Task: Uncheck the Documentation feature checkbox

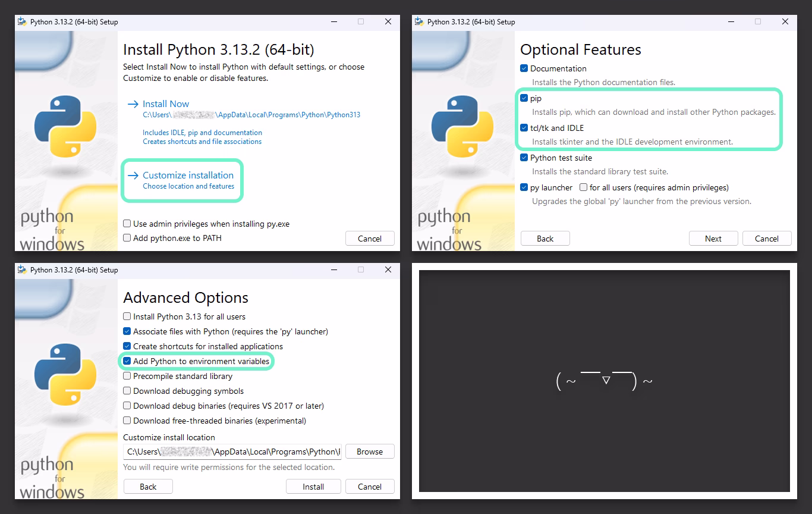Action: (x=524, y=68)
